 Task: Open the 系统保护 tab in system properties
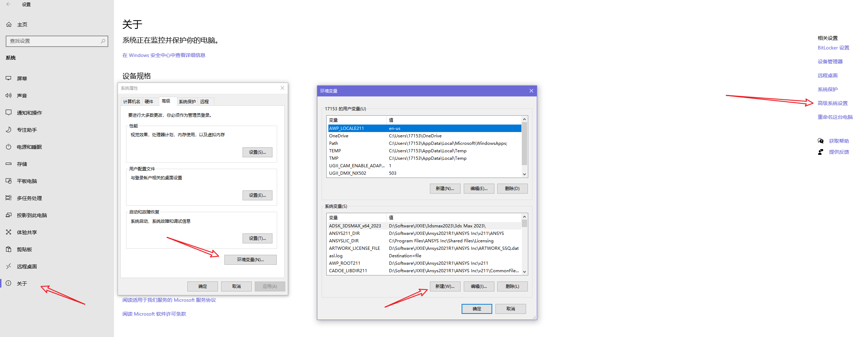coord(187,102)
